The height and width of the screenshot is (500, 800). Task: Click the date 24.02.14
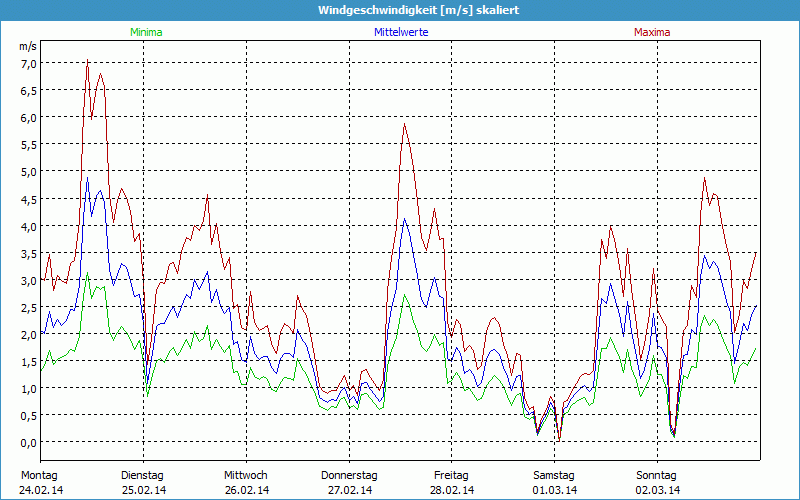pyautogui.click(x=41, y=490)
